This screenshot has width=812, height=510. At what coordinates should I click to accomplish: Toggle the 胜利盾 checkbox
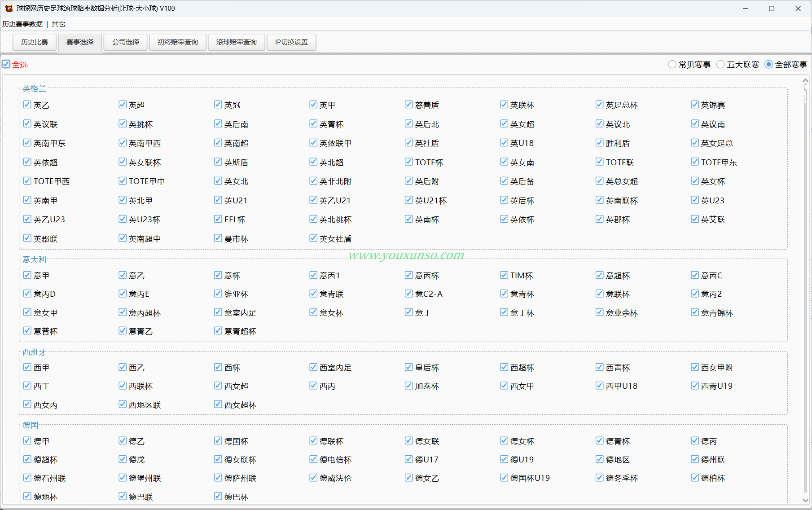point(600,143)
